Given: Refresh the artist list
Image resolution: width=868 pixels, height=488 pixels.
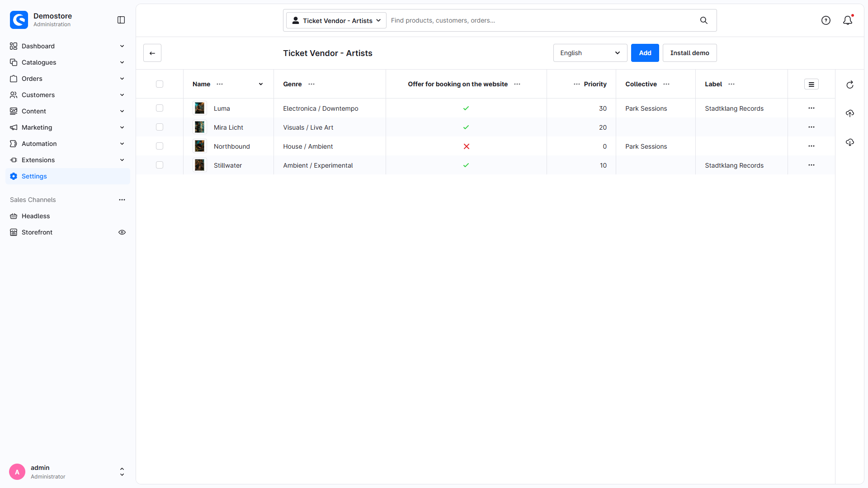Looking at the screenshot, I should (x=850, y=84).
